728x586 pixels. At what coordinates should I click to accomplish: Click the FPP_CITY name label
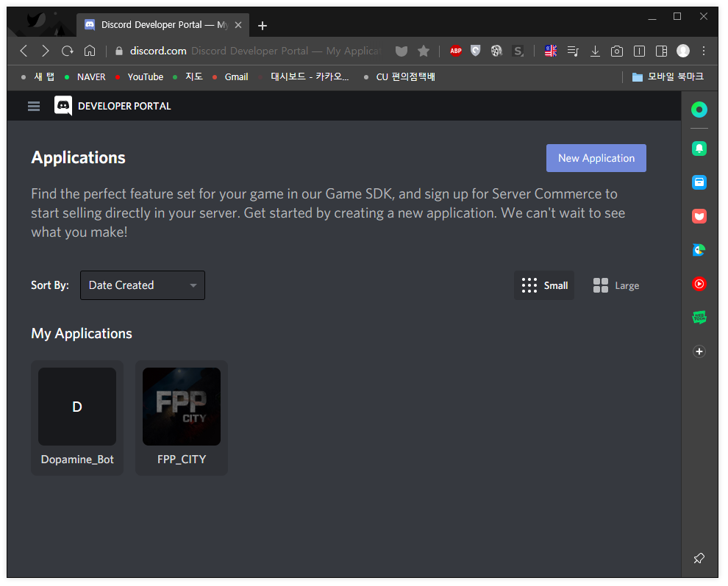coord(182,460)
